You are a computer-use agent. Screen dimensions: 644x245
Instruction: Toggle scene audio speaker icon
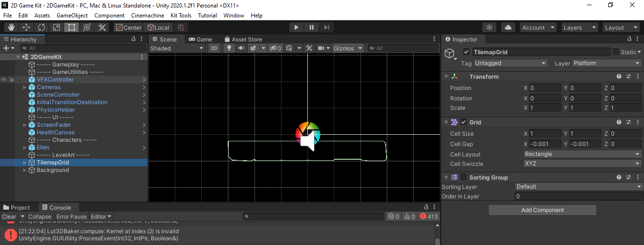(241, 48)
